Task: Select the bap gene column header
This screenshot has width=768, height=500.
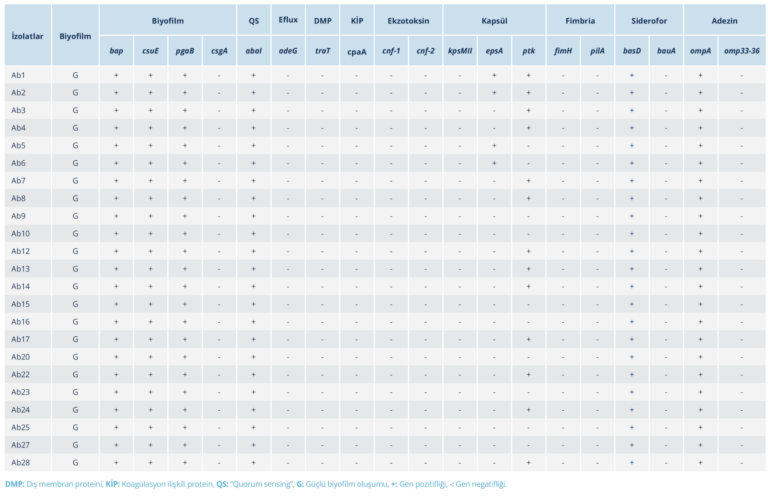Action: pyautogui.click(x=116, y=50)
